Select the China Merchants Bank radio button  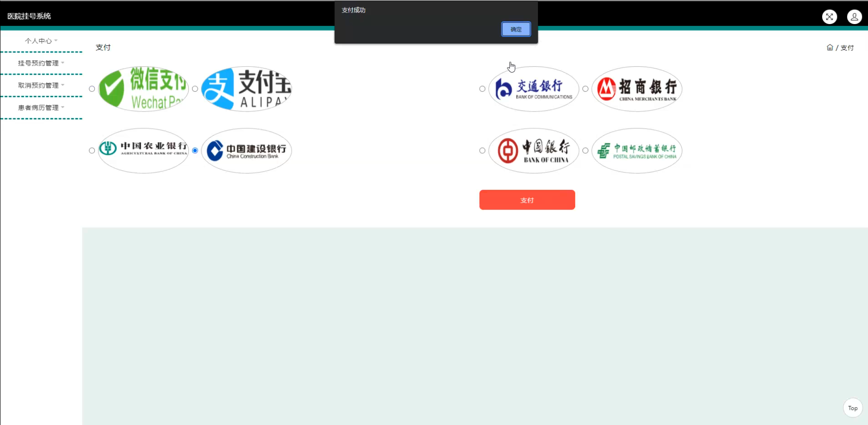pos(586,88)
